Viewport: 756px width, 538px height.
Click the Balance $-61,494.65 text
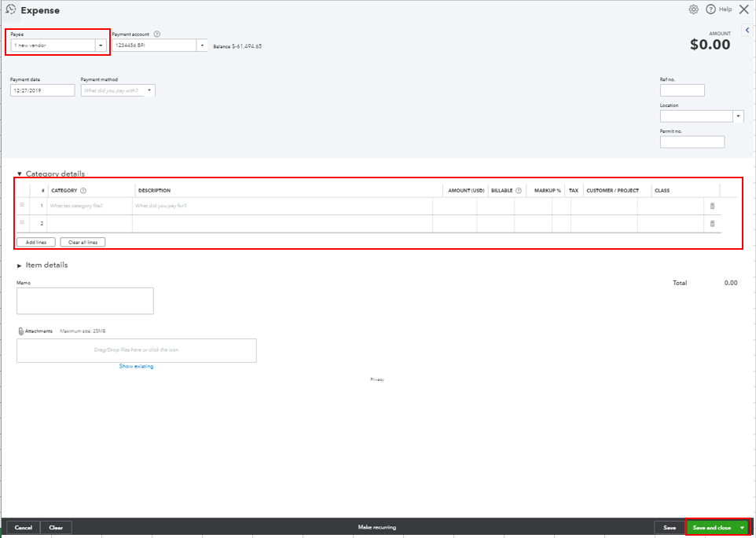coord(237,46)
